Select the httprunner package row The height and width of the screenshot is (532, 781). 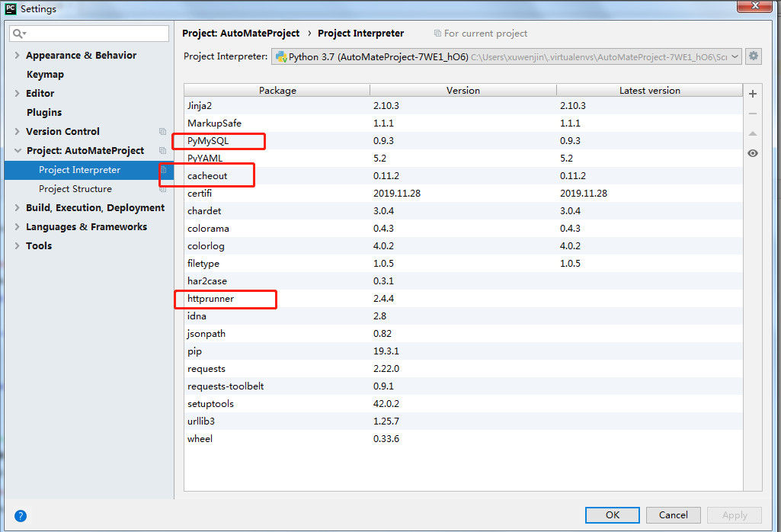(x=463, y=298)
